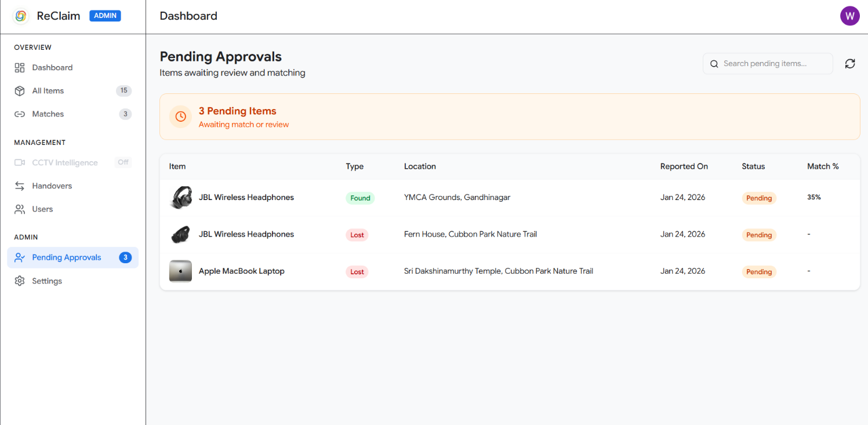Click the ADMIN badge

click(105, 16)
